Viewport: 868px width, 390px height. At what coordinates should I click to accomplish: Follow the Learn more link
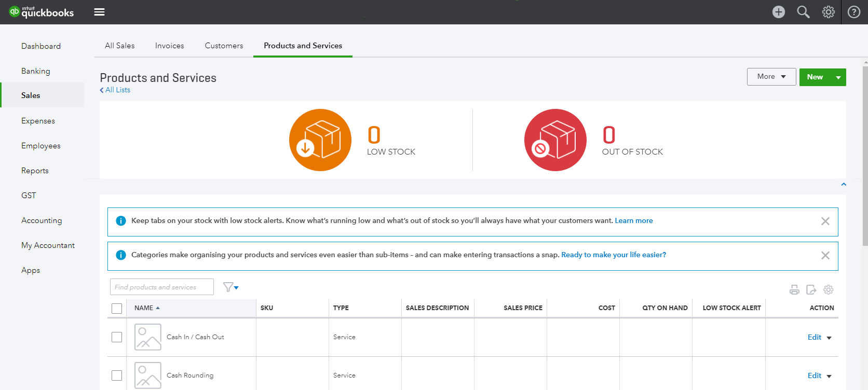tap(634, 220)
